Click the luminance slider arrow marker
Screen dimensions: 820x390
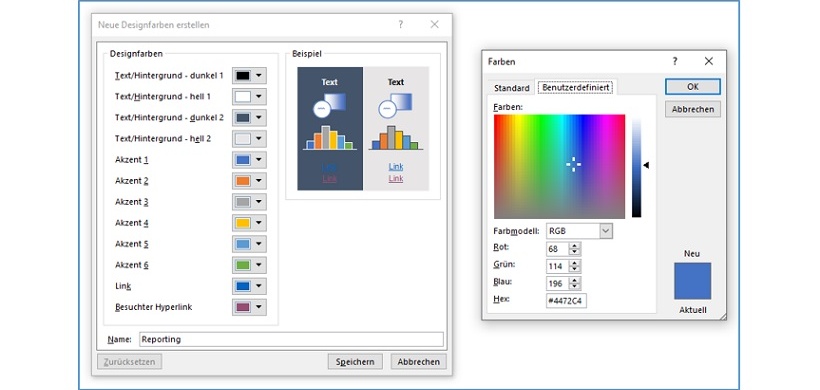[646, 165]
